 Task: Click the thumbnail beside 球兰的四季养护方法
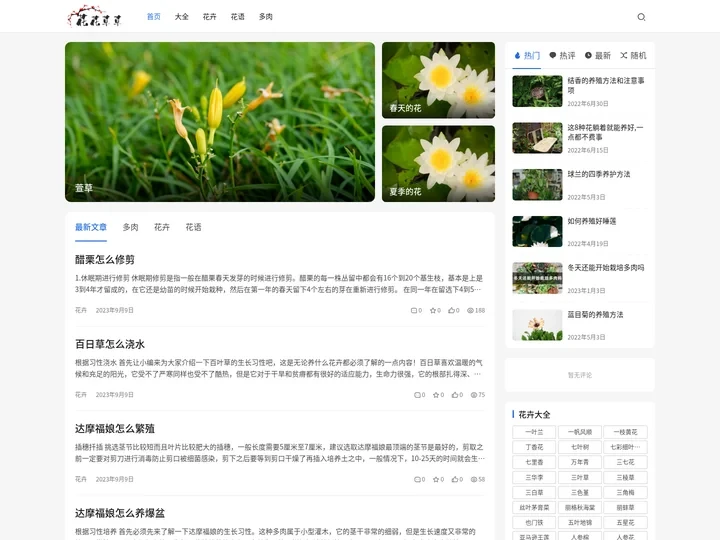coord(537,185)
